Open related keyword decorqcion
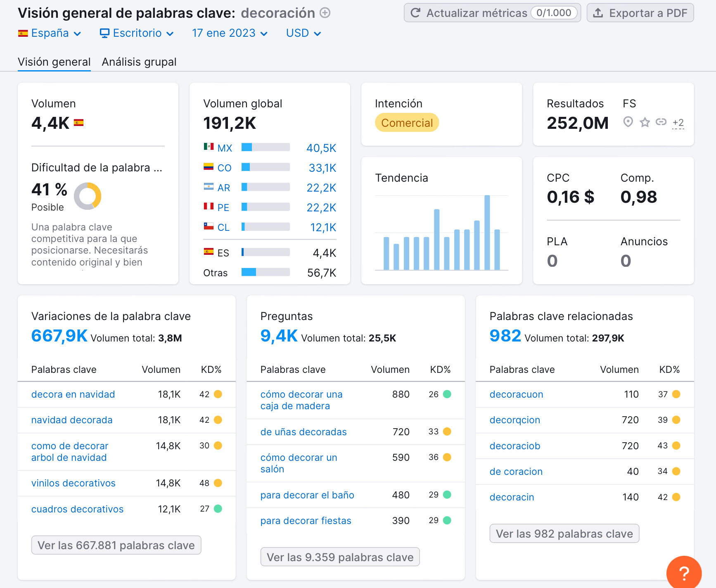716x588 pixels. (x=514, y=420)
